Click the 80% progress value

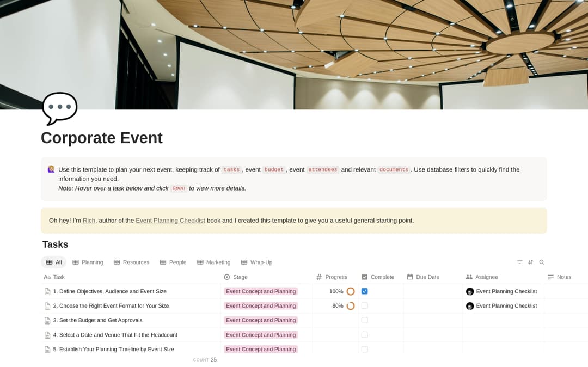point(338,306)
